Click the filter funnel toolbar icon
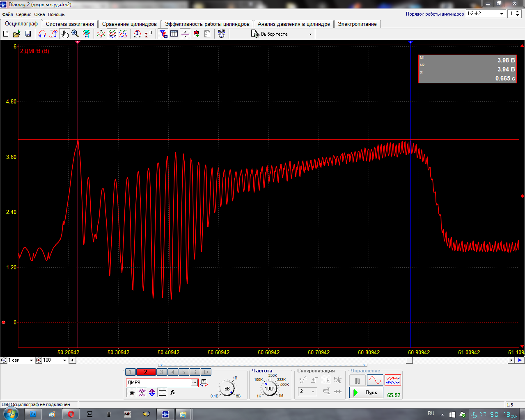The height and width of the screenshot is (420, 525). point(163,34)
